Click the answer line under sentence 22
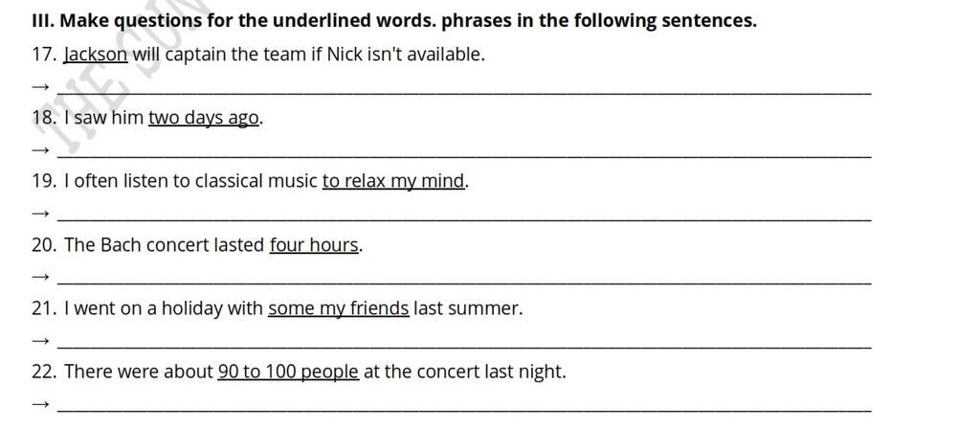This screenshot has width=980, height=430. point(464,410)
